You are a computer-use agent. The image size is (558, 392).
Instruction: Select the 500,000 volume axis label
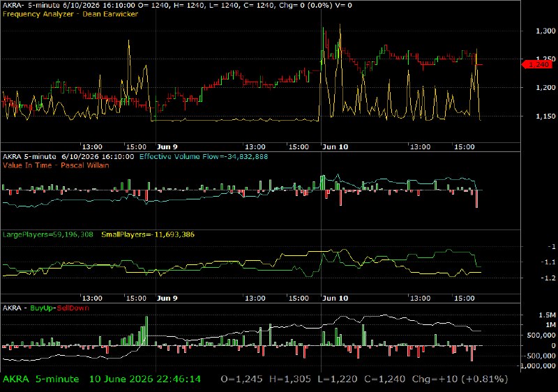pyautogui.click(x=541, y=335)
